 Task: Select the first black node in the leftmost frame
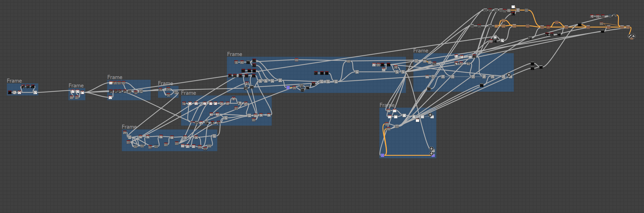10,92
